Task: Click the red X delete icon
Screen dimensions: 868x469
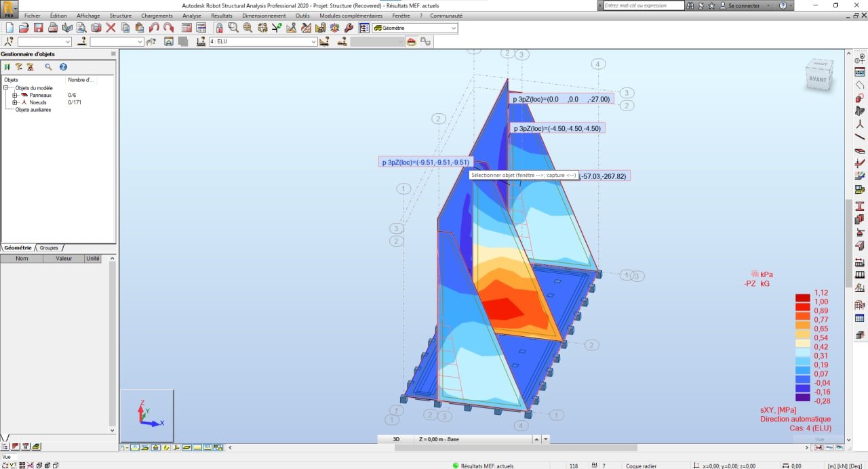Action: coord(111,28)
